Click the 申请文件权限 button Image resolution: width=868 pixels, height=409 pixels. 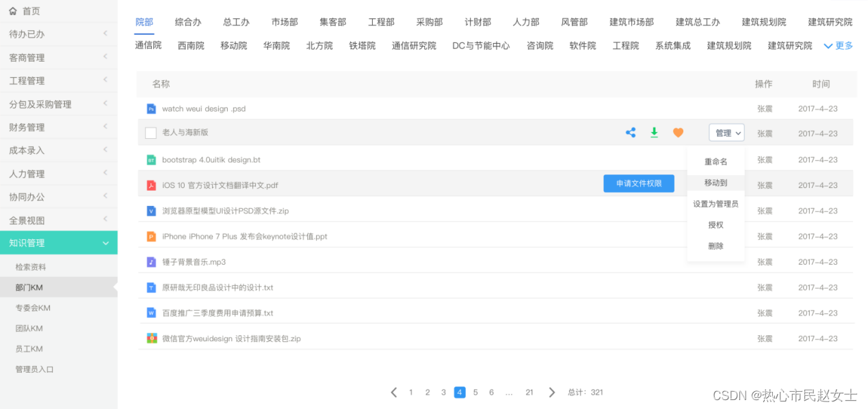pyautogui.click(x=639, y=183)
